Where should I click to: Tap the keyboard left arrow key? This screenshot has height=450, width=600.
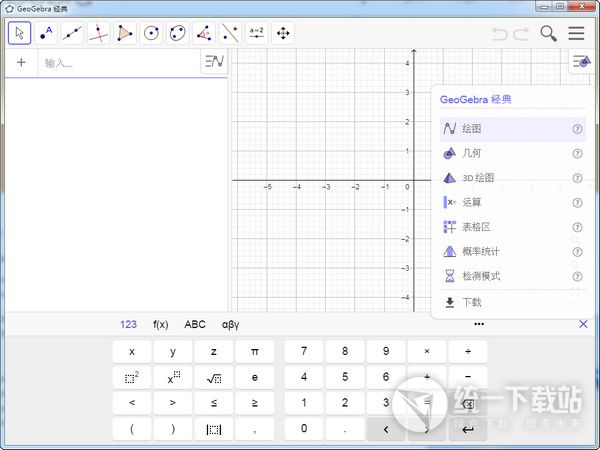click(x=386, y=429)
